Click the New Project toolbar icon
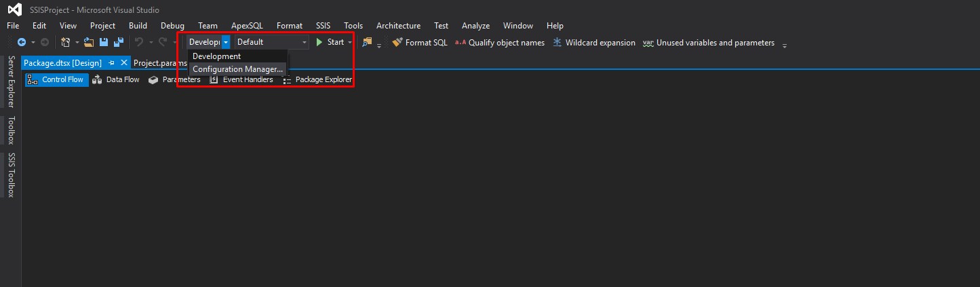 [x=66, y=42]
